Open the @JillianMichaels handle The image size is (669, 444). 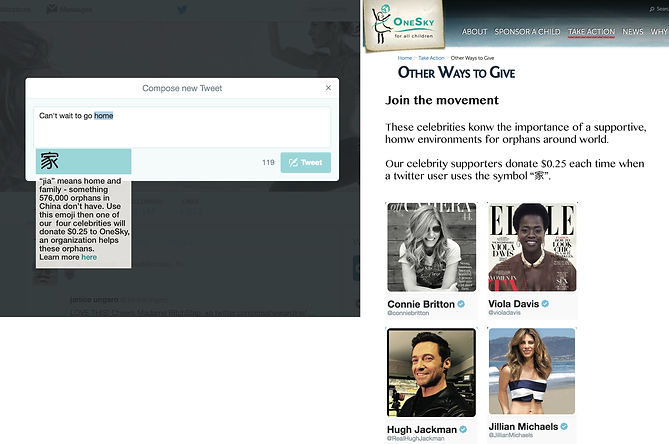511,435
